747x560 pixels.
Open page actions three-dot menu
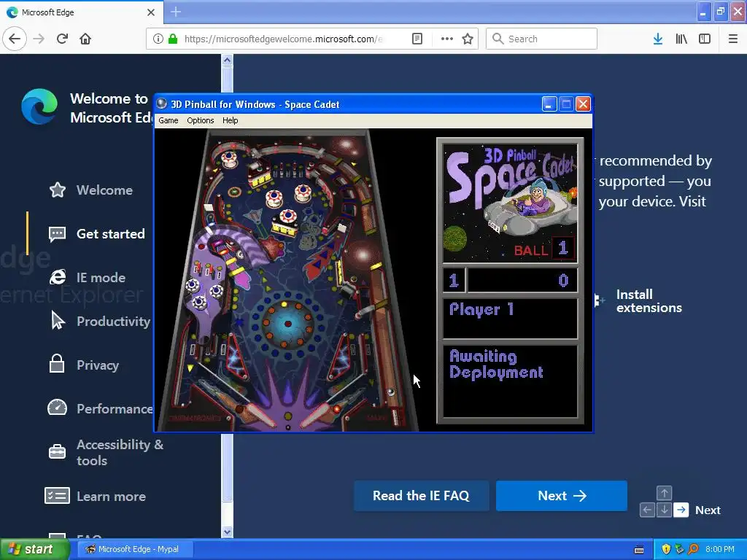click(x=447, y=39)
